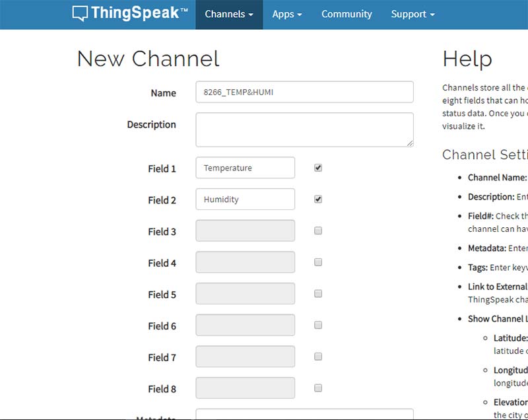Viewport: 528px width, 420px height.
Task: Enable the Field 4 checkbox
Action: pos(318,262)
